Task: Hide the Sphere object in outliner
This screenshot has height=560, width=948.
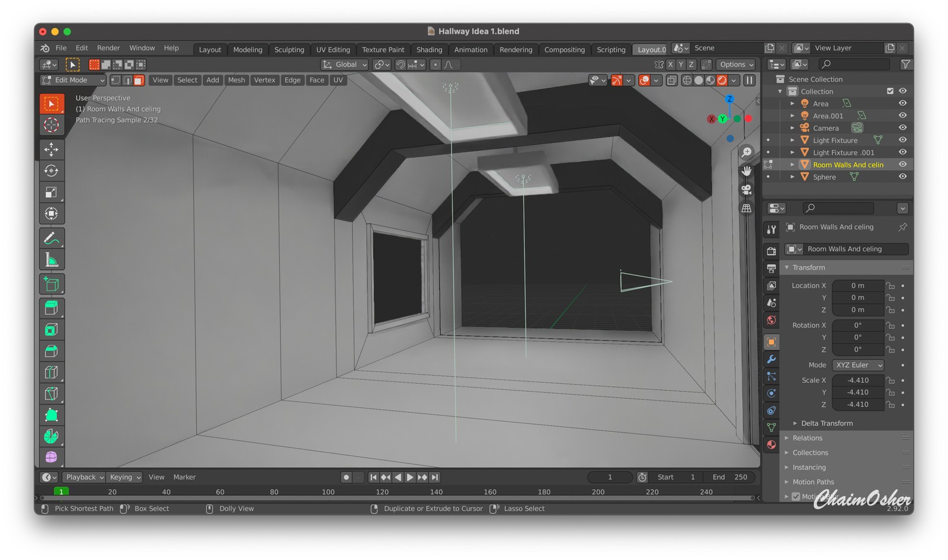Action: [902, 177]
